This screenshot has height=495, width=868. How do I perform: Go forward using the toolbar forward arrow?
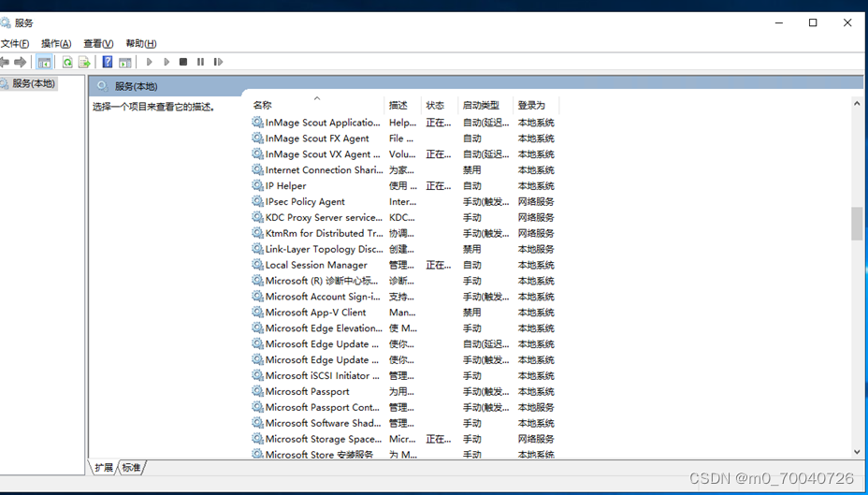tap(21, 62)
